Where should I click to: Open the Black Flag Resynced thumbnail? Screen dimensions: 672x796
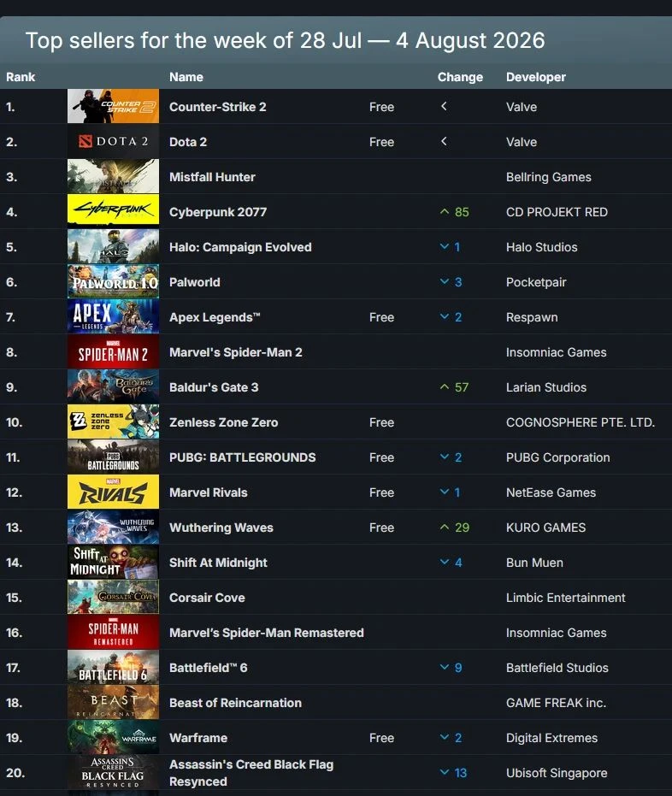[113, 771]
